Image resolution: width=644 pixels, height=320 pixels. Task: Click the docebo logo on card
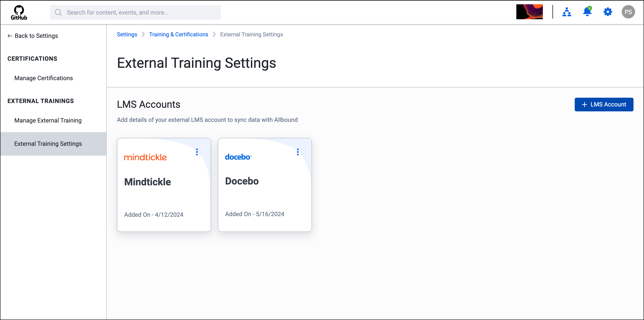238,157
